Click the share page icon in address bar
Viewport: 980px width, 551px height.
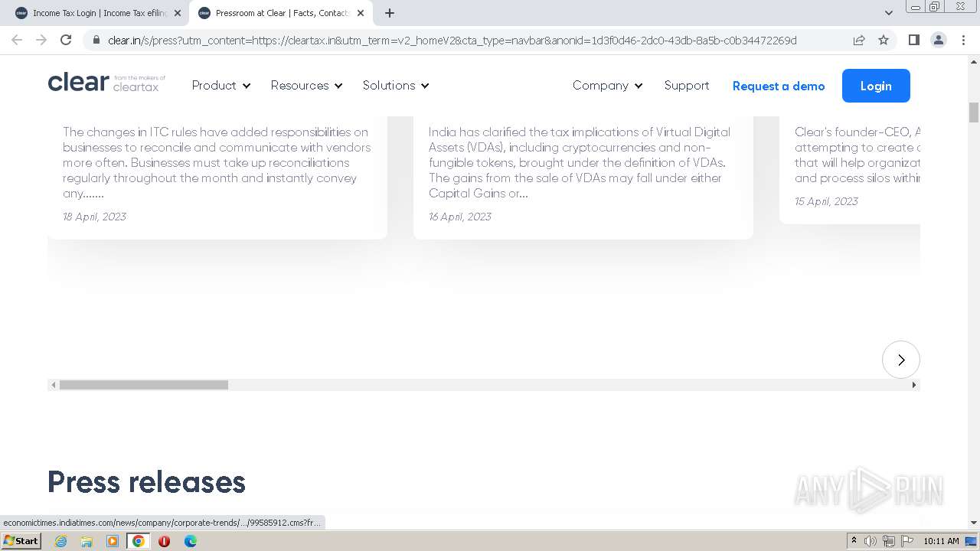click(x=859, y=40)
